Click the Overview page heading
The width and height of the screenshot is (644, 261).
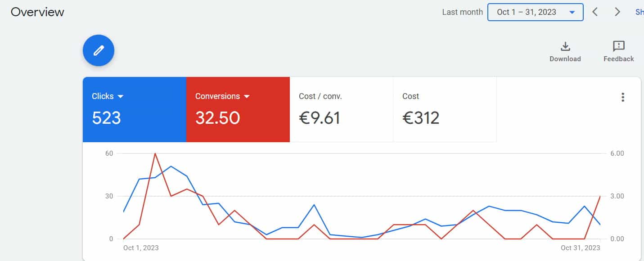(37, 12)
